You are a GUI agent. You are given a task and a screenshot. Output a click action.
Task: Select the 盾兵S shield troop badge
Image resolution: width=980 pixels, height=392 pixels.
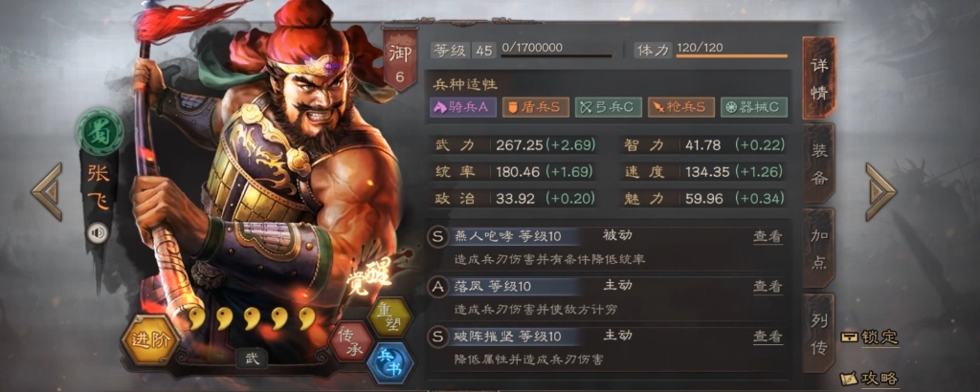pos(536,107)
